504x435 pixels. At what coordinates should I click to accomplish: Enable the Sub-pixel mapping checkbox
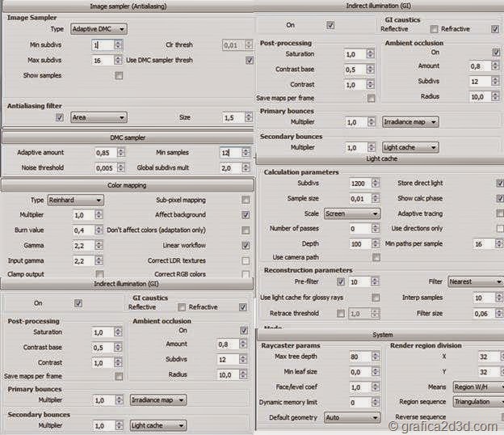246,200
